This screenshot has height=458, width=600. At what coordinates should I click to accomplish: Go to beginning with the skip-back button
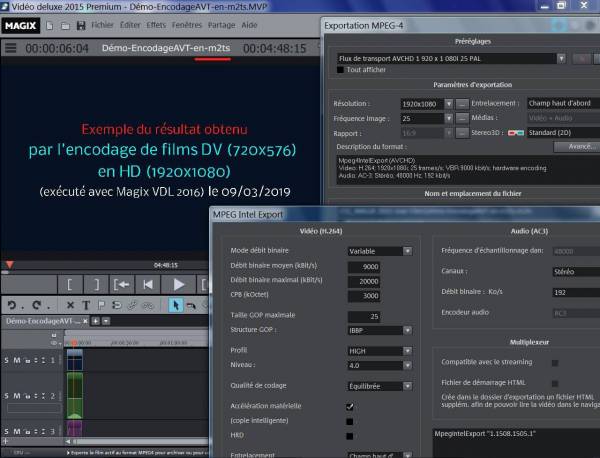pos(148,284)
